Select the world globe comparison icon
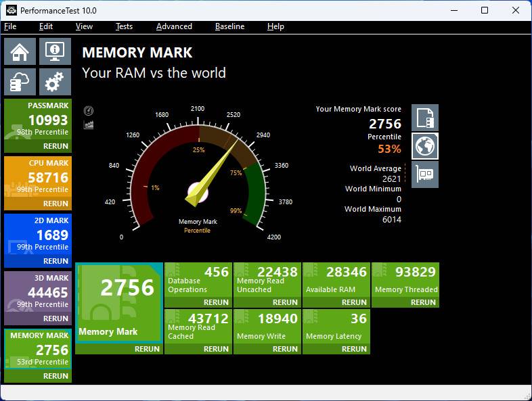Viewport: 532px width, 401px height. coord(425,146)
